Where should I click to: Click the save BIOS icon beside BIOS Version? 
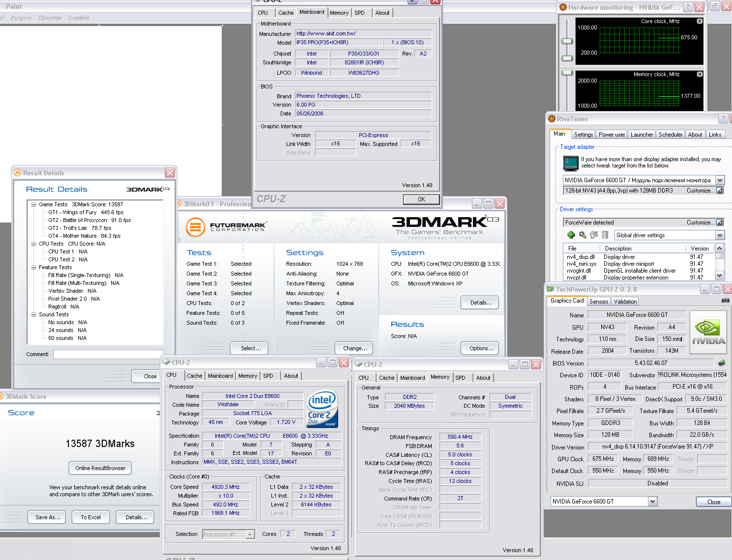[x=721, y=363]
